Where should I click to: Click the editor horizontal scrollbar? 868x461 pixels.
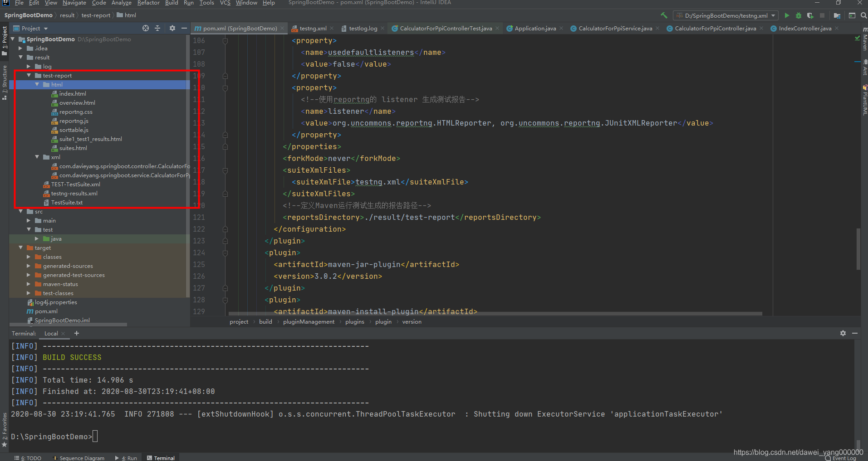coord(495,313)
